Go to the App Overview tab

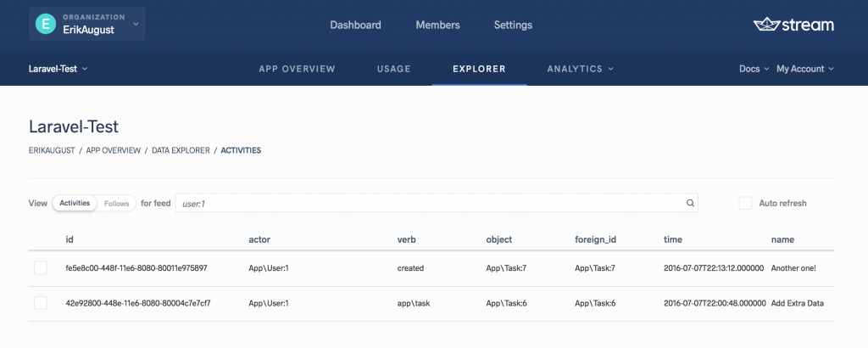[297, 69]
